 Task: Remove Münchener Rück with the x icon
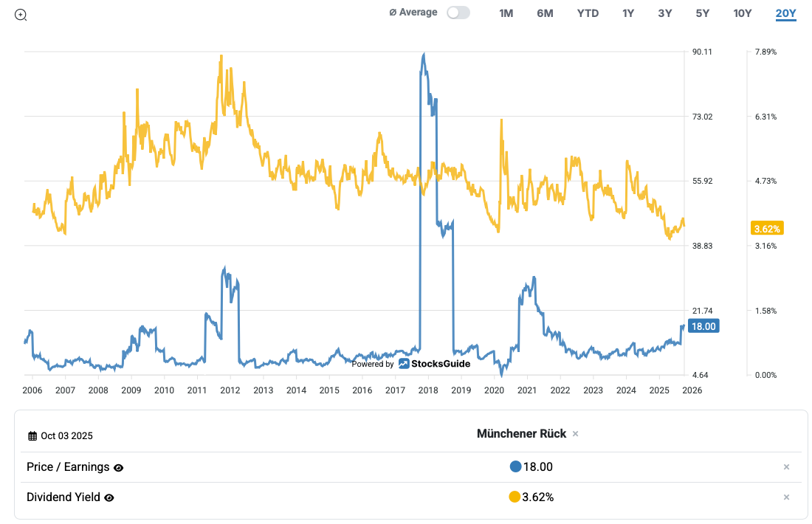pos(576,434)
